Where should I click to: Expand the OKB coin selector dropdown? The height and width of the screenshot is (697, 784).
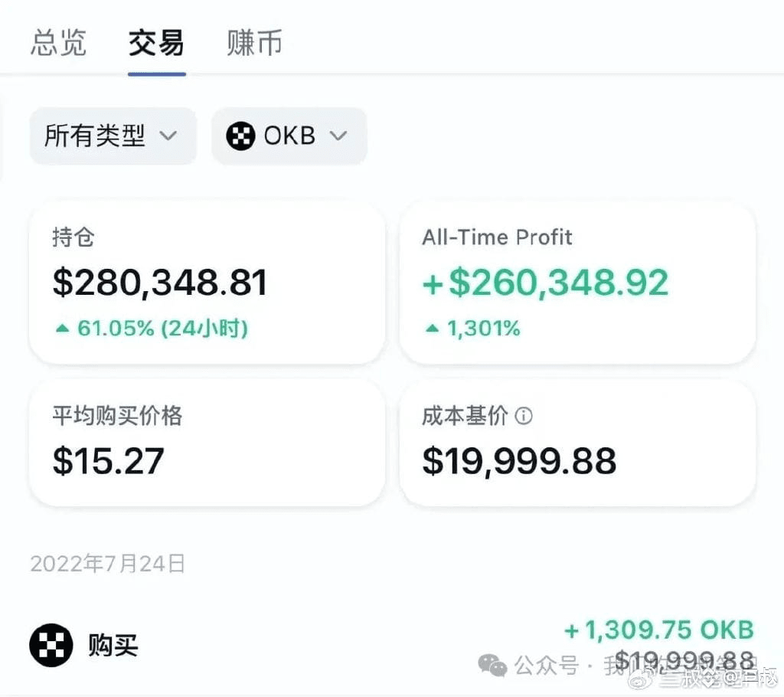point(289,136)
